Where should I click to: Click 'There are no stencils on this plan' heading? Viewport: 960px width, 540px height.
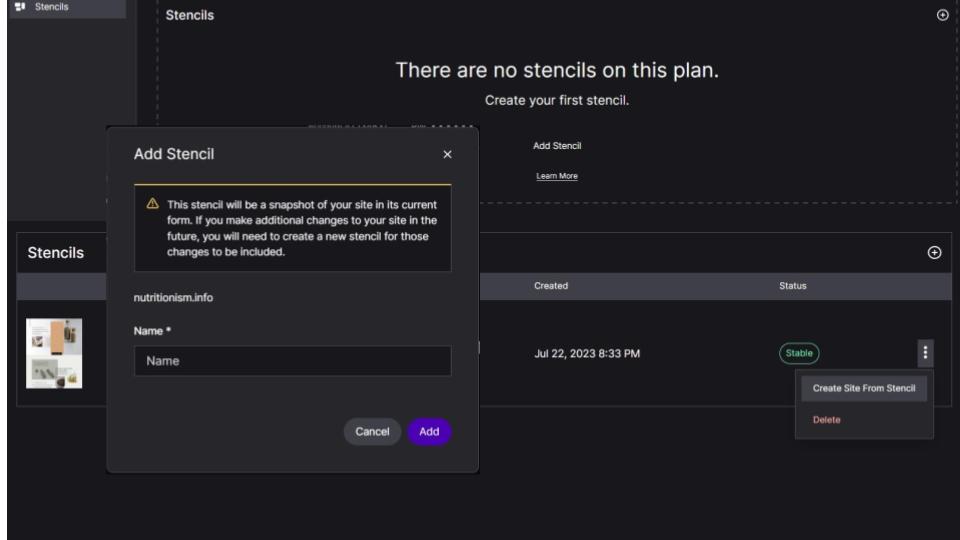point(557,70)
